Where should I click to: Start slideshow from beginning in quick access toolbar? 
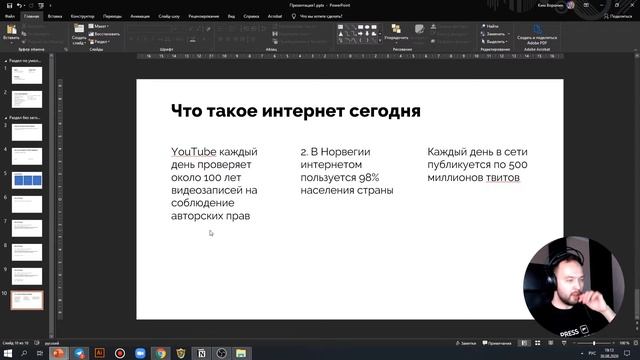(x=41, y=6)
